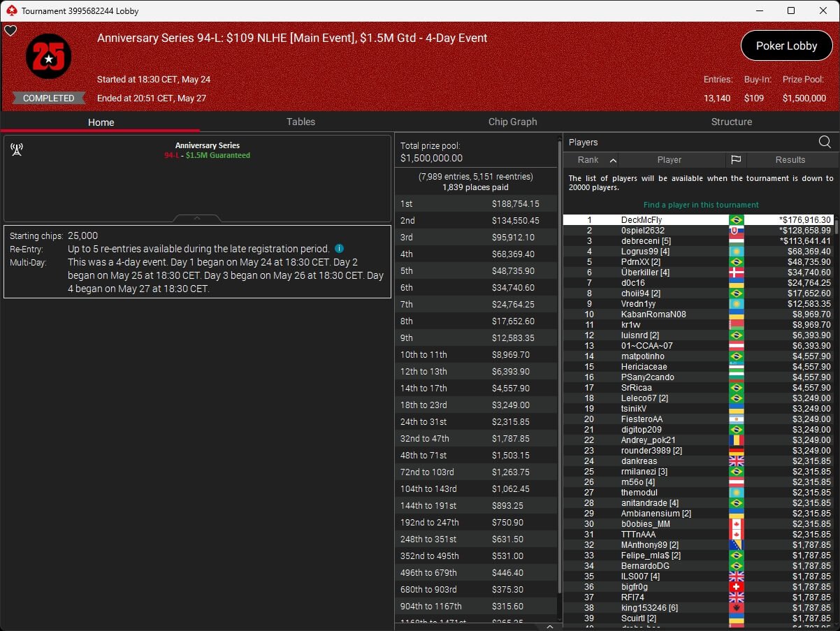
Task: Collapse the prize list bottom chevron
Action: [549, 627]
